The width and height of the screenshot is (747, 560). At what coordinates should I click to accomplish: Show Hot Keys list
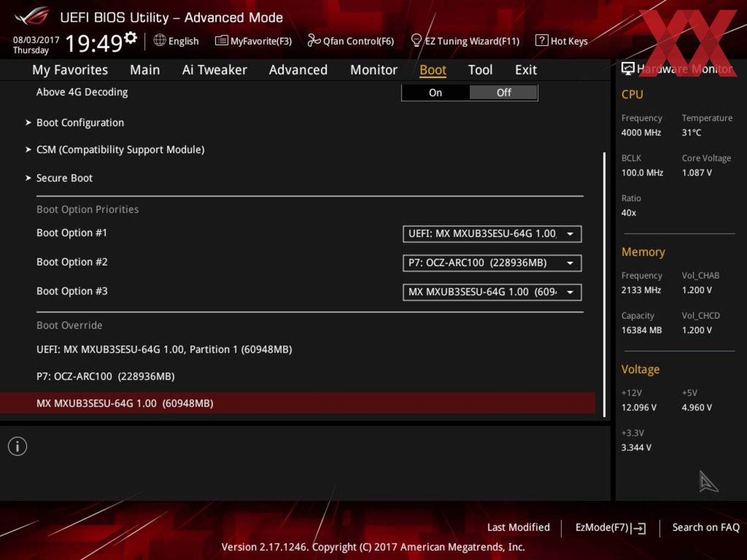569,41
